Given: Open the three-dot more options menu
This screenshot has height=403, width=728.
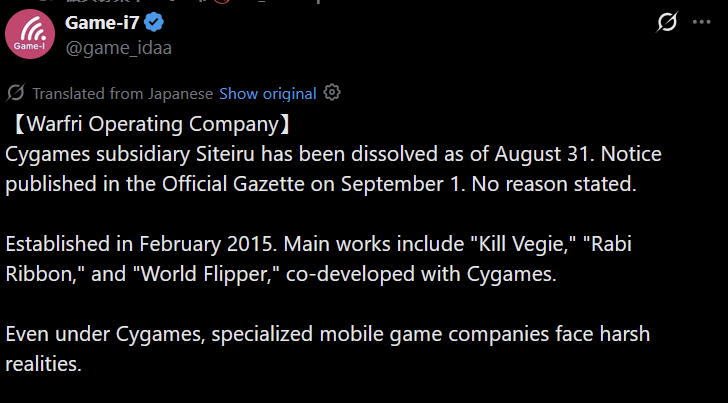Looking at the screenshot, I should pyautogui.click(x=702, y=22).
